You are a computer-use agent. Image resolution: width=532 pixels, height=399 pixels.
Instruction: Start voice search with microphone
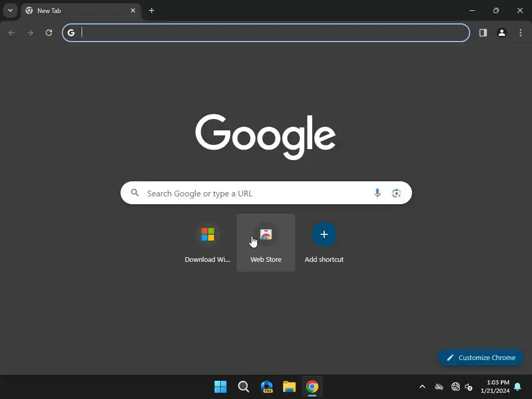[x=377, y=193]
